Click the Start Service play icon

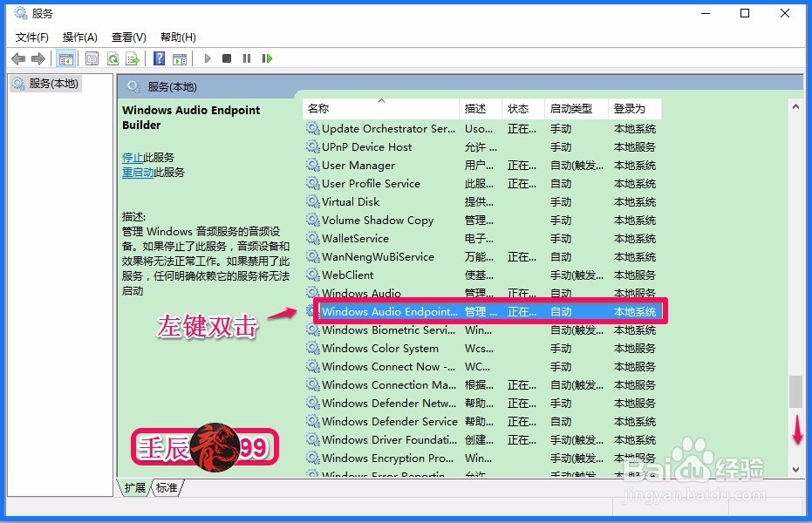pyautogui.click(x=208, y=58)
